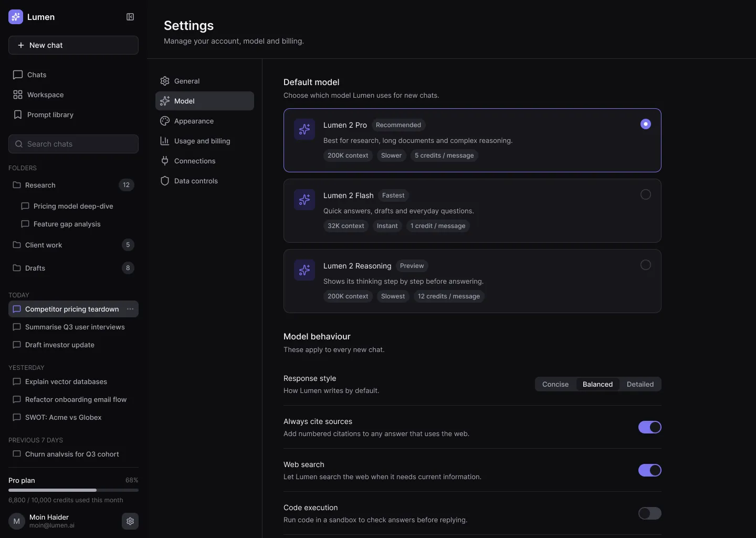Click the Pro plan credits usage bar
The height and width of the screenshot is (538, 756).
[x=73, y=490]
